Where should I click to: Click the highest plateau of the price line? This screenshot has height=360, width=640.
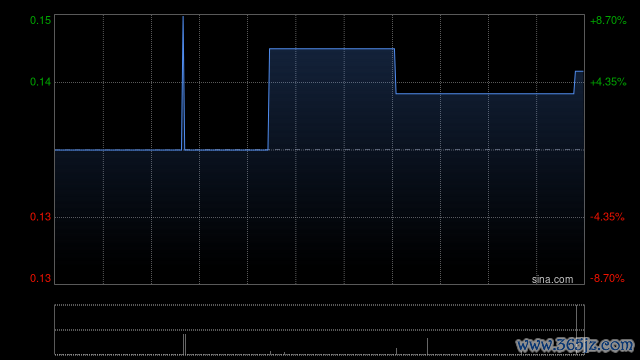click(331, 49)
